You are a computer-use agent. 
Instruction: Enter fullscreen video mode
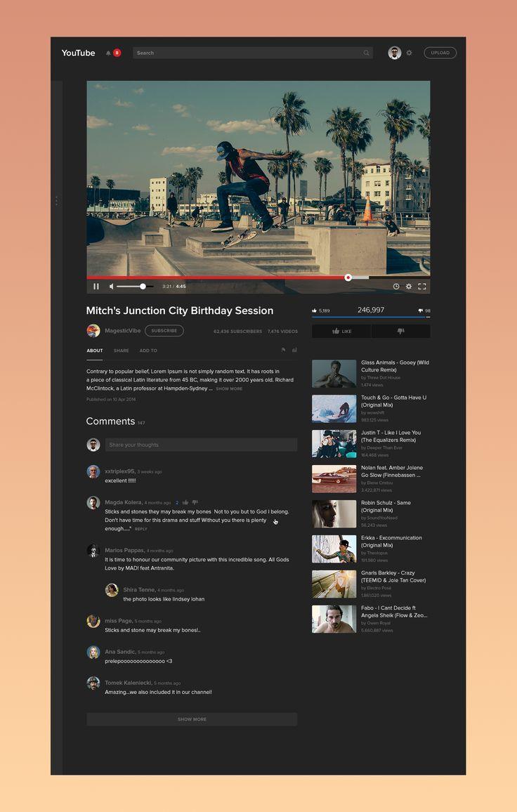point(422,287)
